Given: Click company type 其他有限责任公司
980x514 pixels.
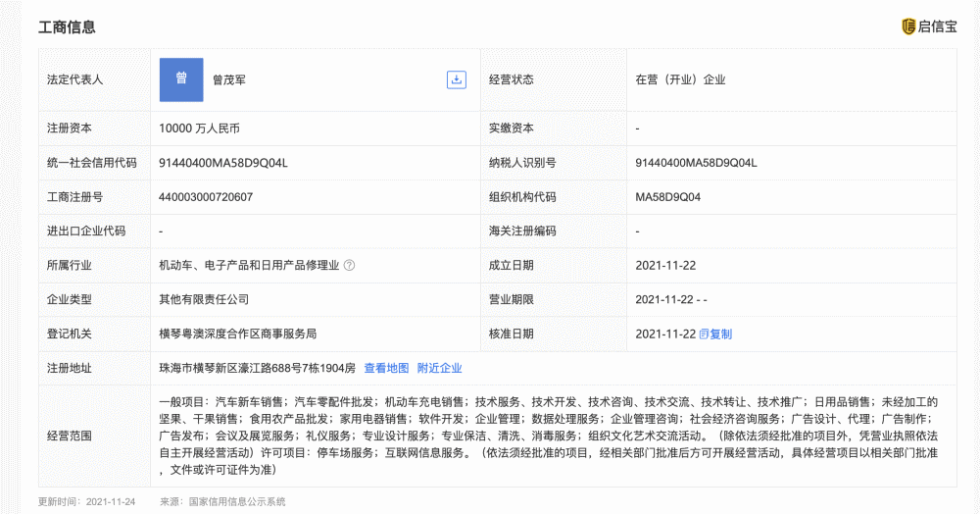Looking at the screenshot, I should pos(204,299).
